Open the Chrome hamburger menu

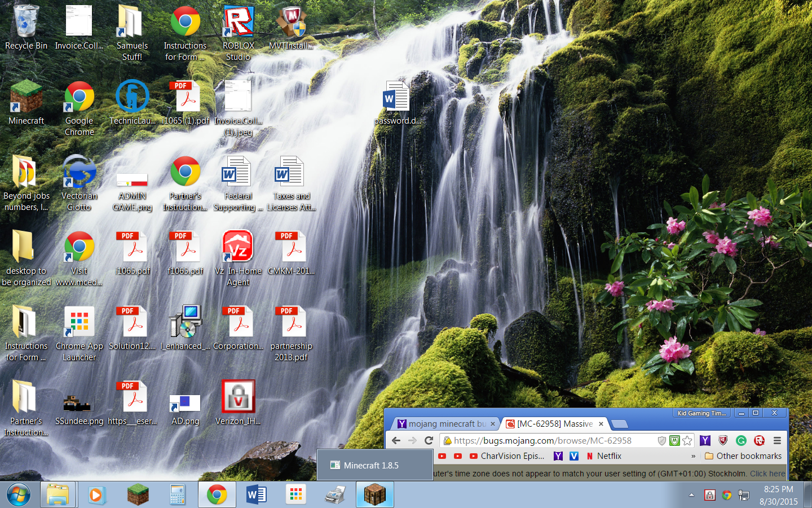point(777,441)
